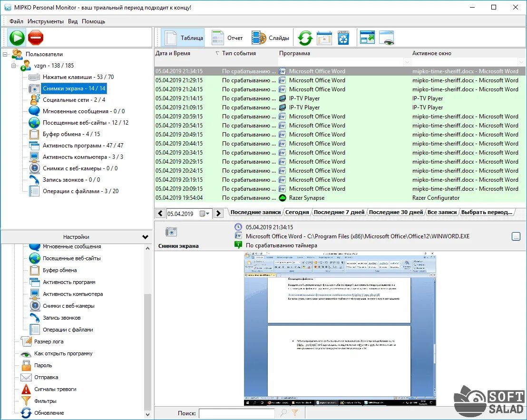Screen dimensions: 527x420
Task: Open the Программа column filter dropdown
Action: 407,62
